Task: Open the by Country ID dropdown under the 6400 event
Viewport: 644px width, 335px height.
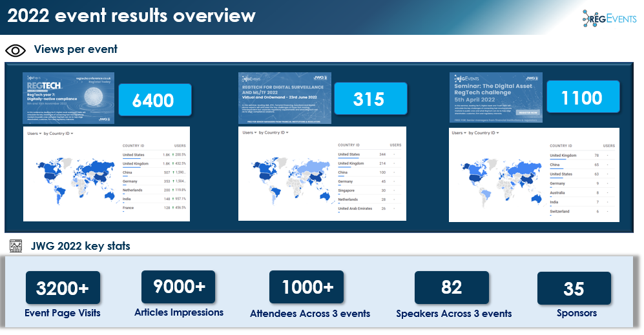Action: tap(58, 134)
